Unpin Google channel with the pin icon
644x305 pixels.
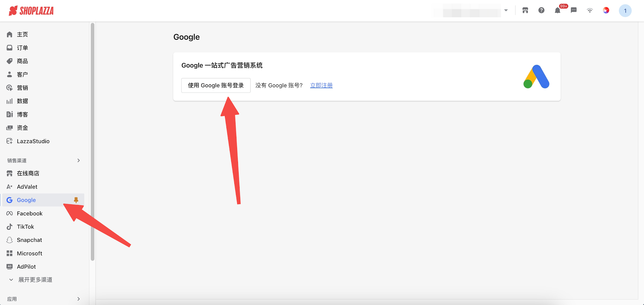click(x=76, y=200)
